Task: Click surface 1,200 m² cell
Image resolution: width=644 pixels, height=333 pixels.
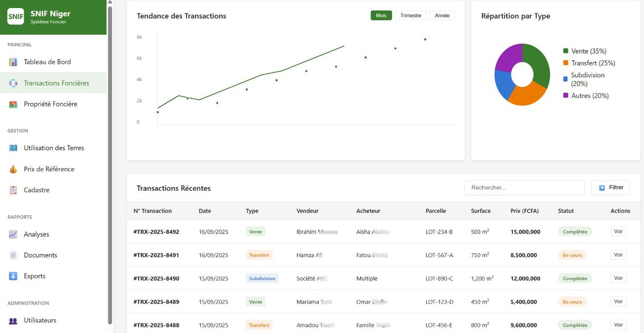Action: click(x=482, y=279)
